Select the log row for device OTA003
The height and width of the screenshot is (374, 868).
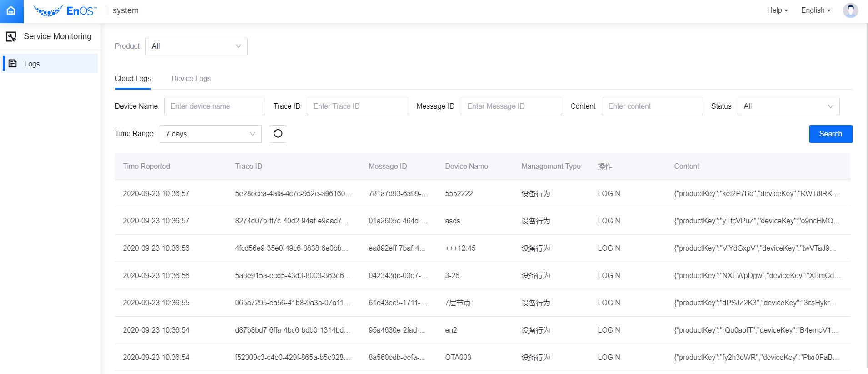[458, 358]
